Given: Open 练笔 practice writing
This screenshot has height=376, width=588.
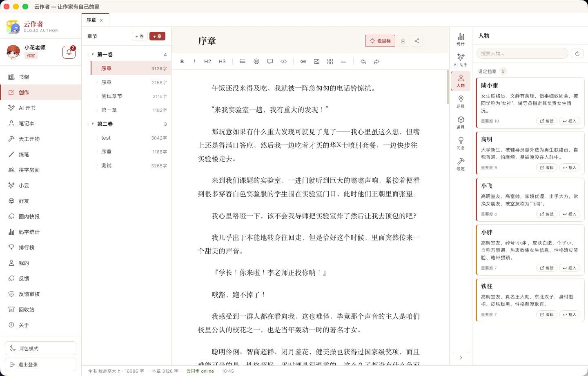Looking at the screenshot, I should point(41,154).
